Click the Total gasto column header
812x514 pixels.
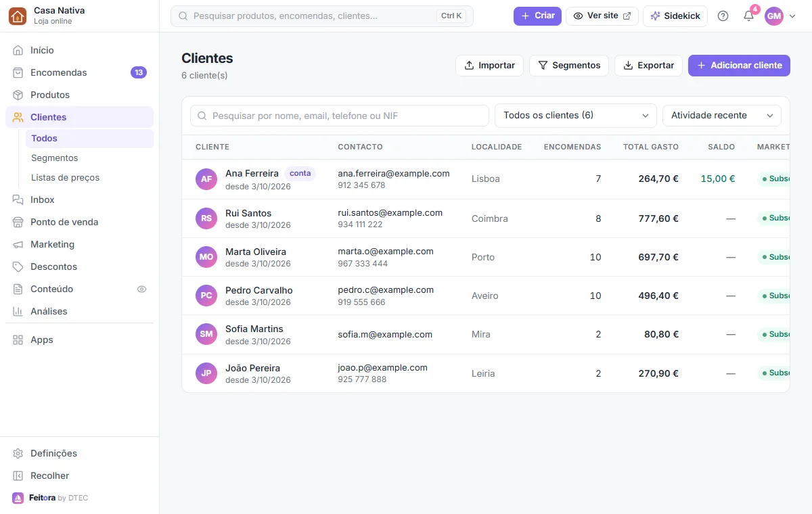coord(651,147)
